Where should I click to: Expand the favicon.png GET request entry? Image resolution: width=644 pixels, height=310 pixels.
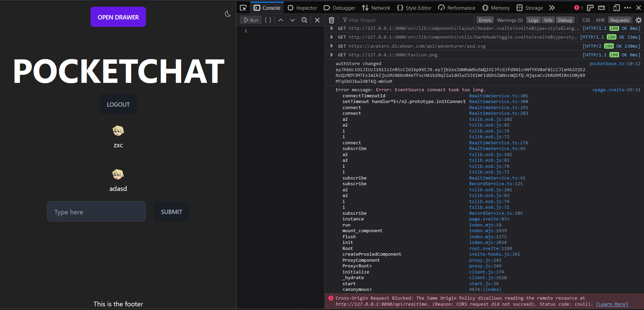[x=331, y=55]
